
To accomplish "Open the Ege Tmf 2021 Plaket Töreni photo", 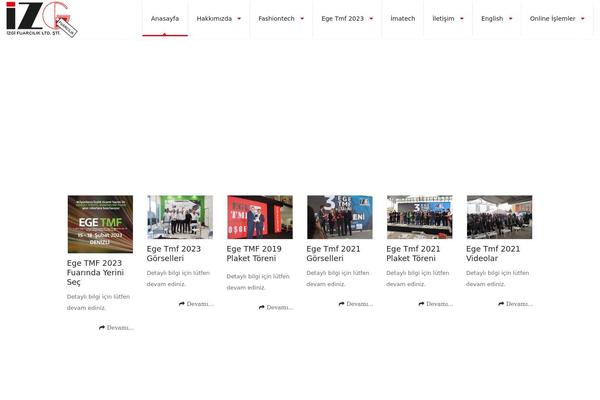I will click(x=420, y=217).
